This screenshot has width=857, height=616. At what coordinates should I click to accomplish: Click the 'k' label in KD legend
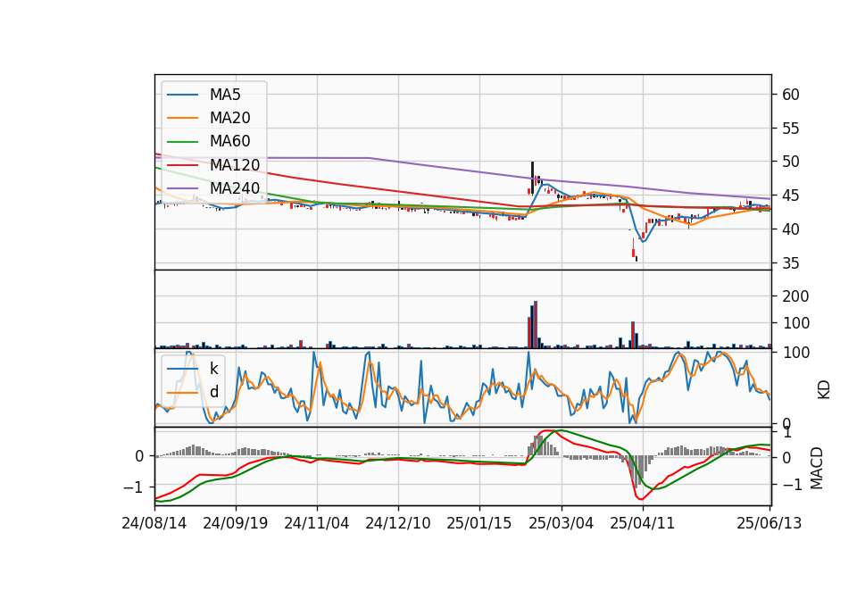213,369
